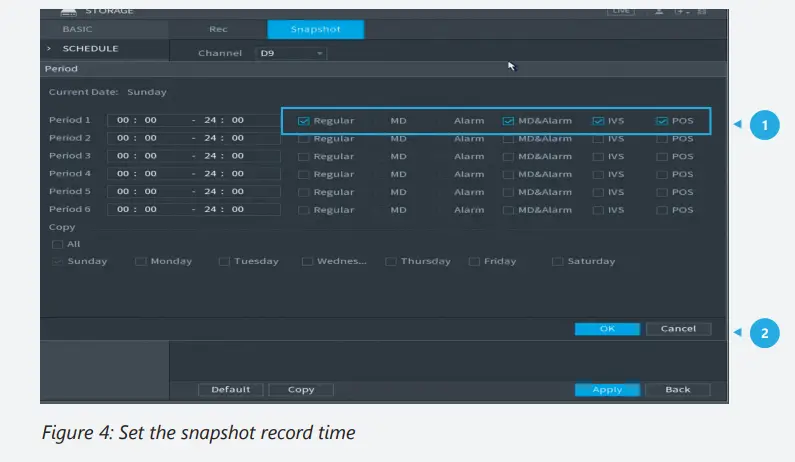Screen dimensions: 795x462
Task: Click the MD label in Period 1
Action: (398, 121)
